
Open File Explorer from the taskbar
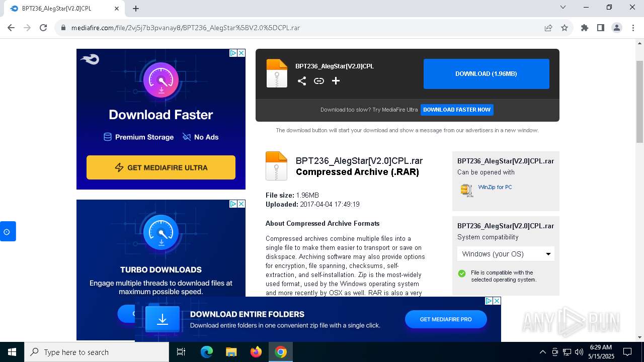[x=231, y=352]
